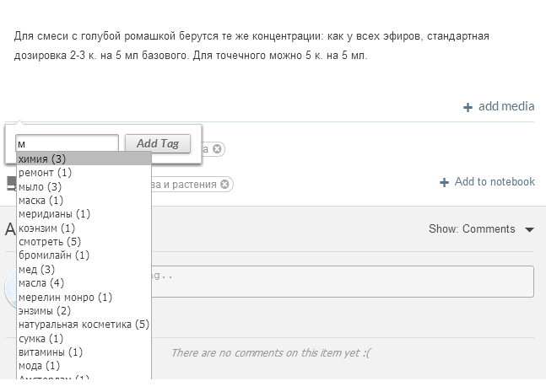Viewport: 546px width, 392px height.
Task: Click the 'add media' link
Action: click(x=506, y=106)
